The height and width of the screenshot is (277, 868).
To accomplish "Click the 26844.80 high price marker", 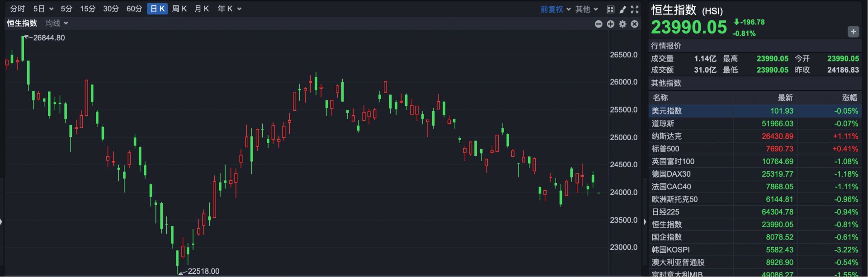I will (49, 38).
